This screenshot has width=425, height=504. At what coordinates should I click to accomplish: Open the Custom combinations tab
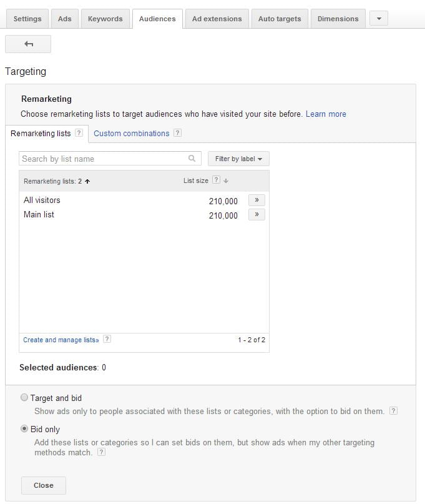pyautogui.click(x=131, y=134)
